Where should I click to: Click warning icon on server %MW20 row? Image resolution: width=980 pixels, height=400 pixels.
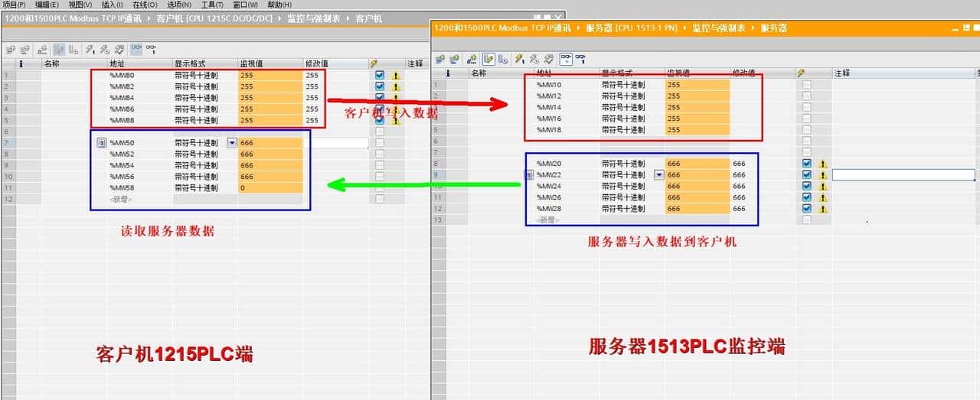tap(824, 164)
